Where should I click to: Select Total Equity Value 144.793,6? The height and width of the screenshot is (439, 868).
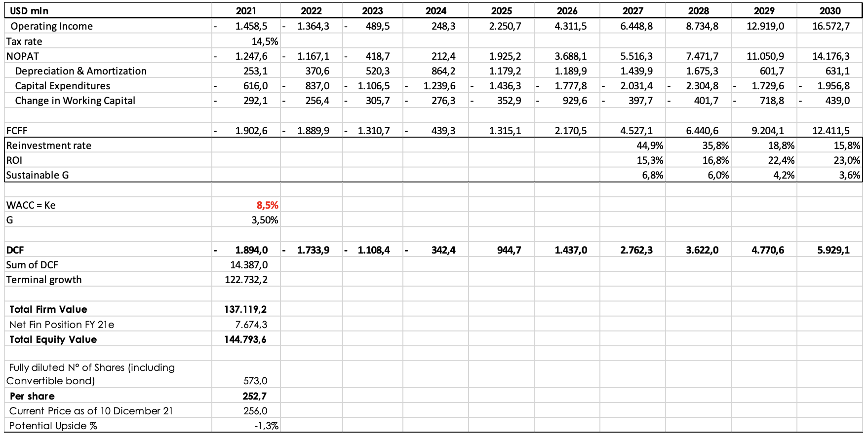[245, 339]
